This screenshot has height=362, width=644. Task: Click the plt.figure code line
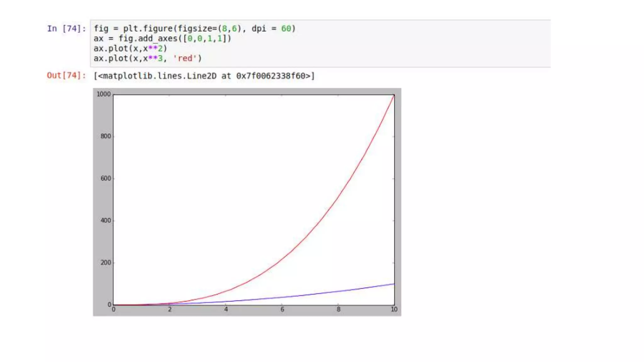pos(194,29)
